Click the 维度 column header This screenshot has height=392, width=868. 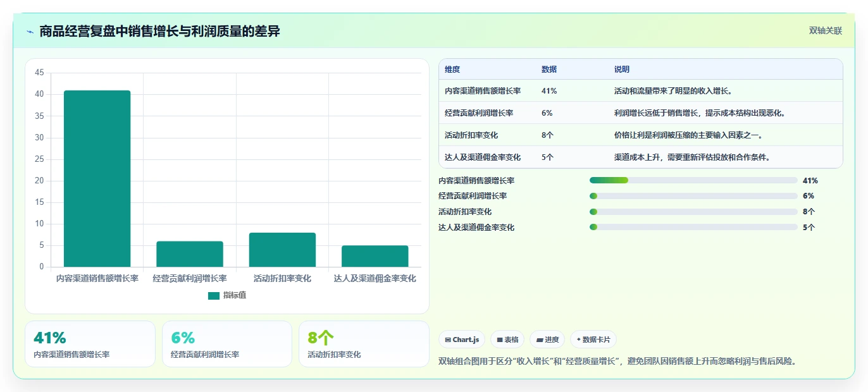(452, 70)
